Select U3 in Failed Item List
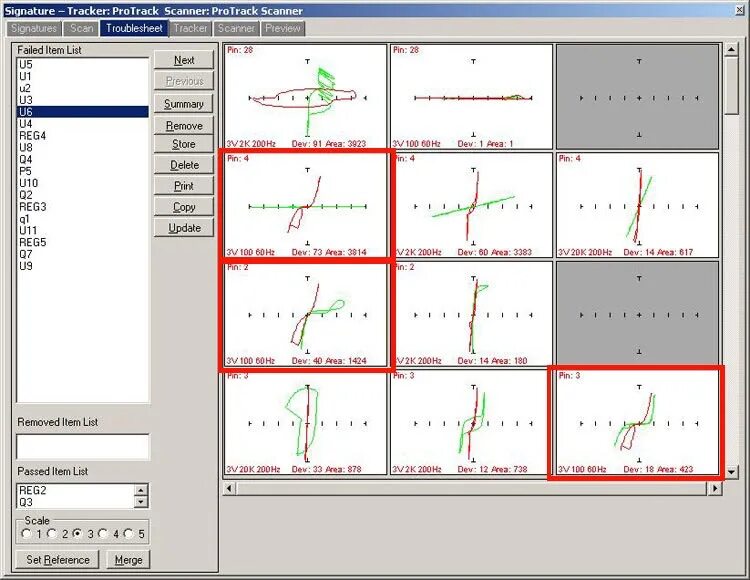 click(x=83, y=100)
